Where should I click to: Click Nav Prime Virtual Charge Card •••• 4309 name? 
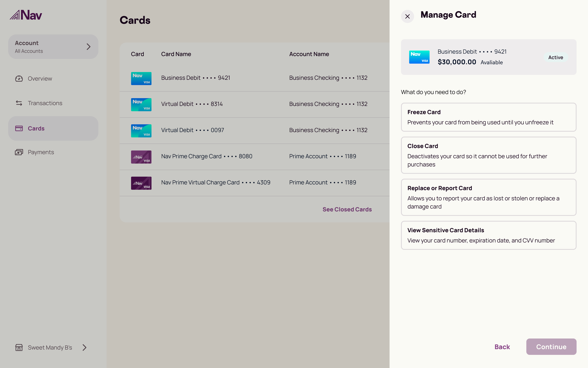click(x=216, y=182)
